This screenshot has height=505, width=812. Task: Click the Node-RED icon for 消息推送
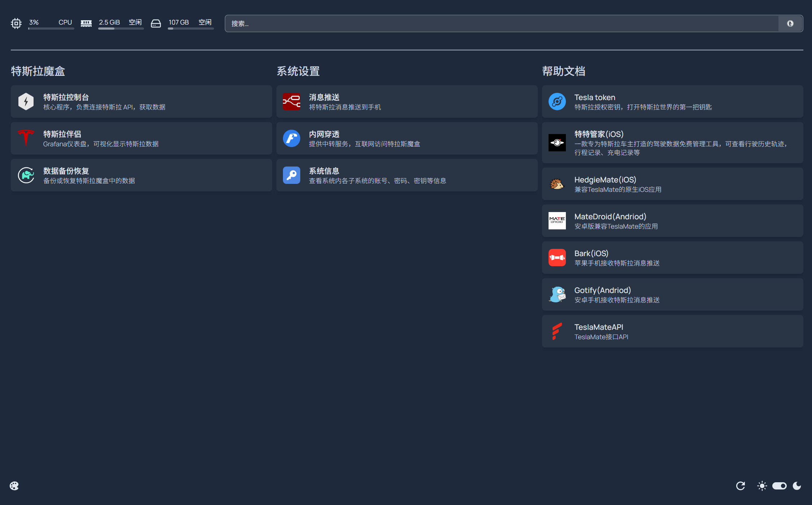(292, 102)
